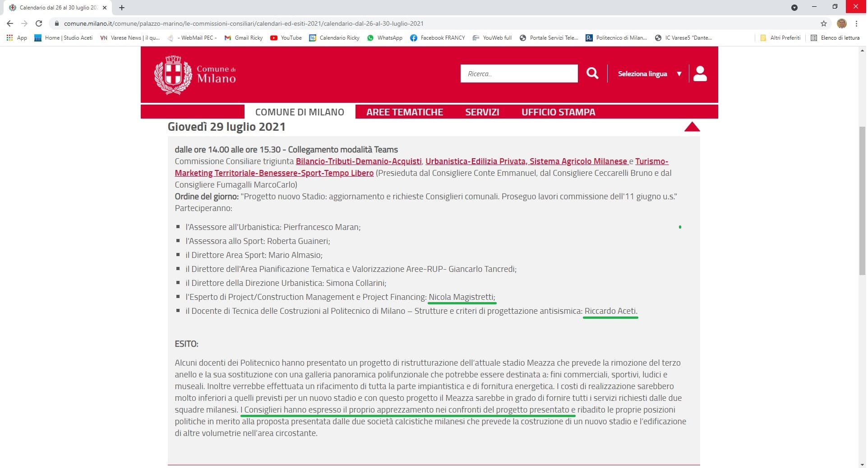
Task: Click the Chrome tab-search circle icon
Action: (794, 8)
